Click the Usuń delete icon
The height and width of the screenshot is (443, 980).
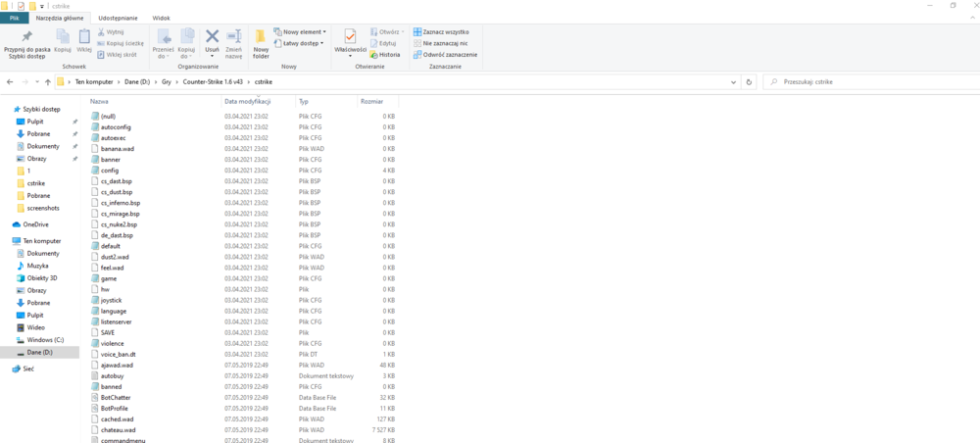click(x=213, y=36)
